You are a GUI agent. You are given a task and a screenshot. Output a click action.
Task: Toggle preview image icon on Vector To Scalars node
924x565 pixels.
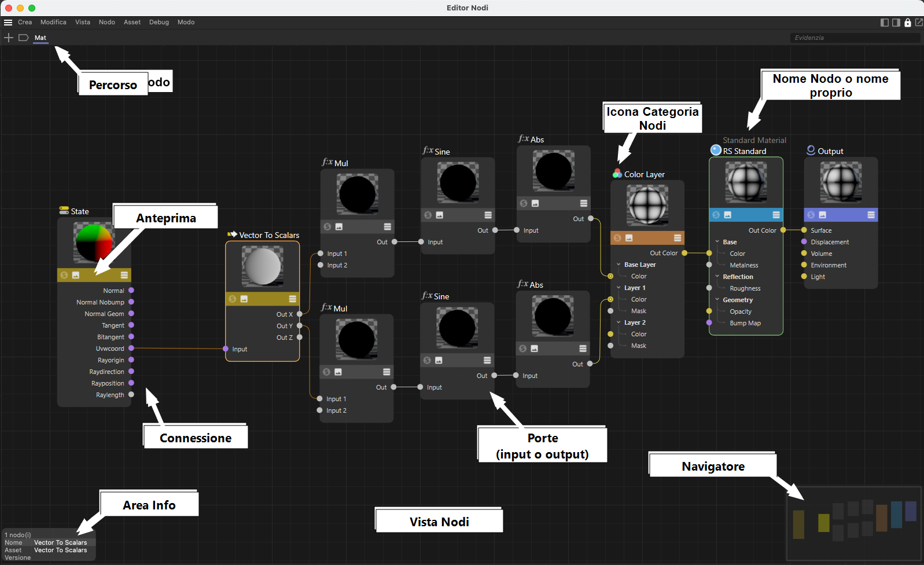click(244, 299)
